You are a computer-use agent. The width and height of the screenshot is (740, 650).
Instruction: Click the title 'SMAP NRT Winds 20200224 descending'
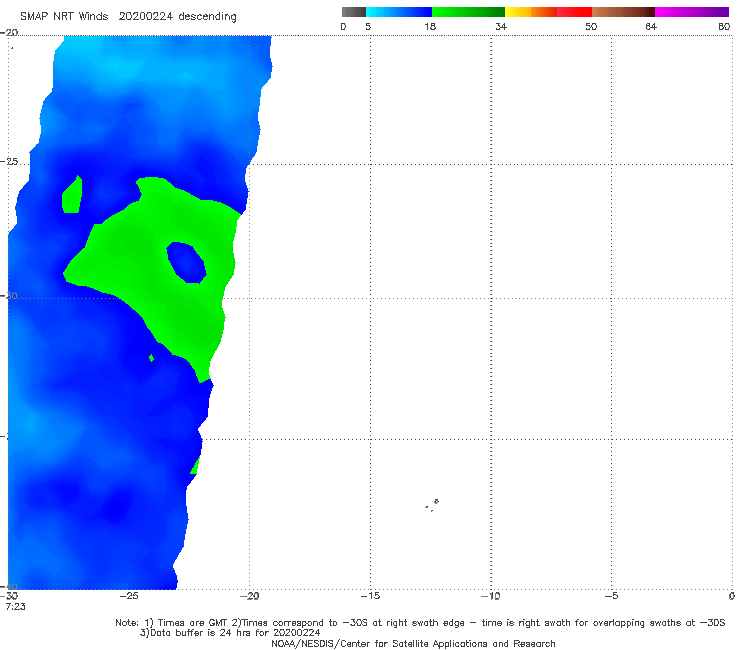point(128,17)
